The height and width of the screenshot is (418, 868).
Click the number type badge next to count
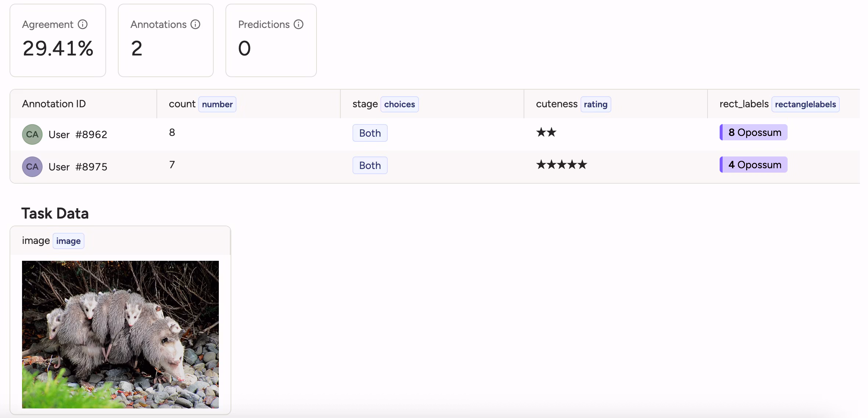[x=217, y=104]
